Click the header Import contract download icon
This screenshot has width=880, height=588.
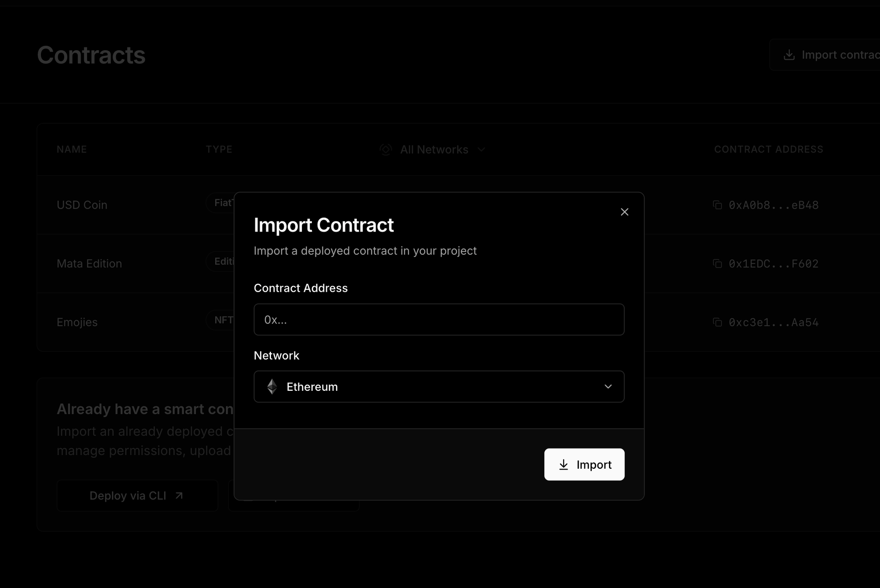[789, 55]
